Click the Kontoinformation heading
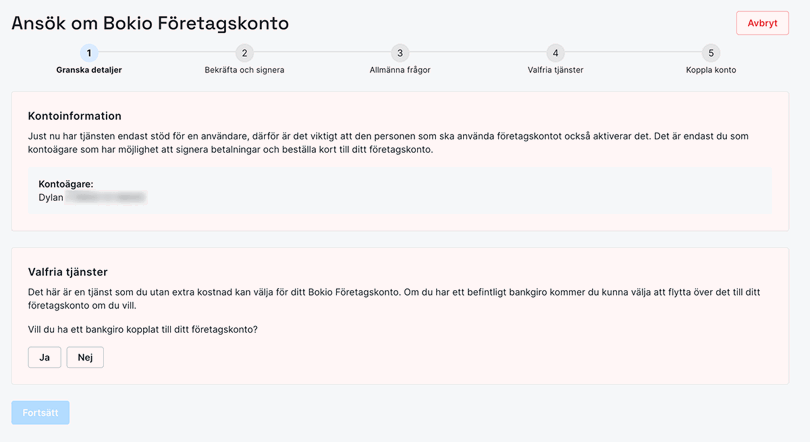Viewport: 810px width, 442px height. coord(74,116)
